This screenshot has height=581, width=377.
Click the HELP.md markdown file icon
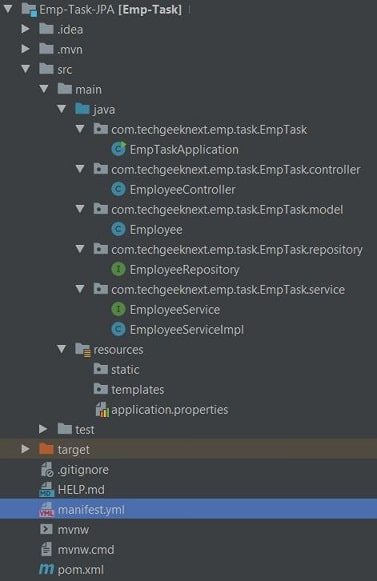click(x=46, y=489)
